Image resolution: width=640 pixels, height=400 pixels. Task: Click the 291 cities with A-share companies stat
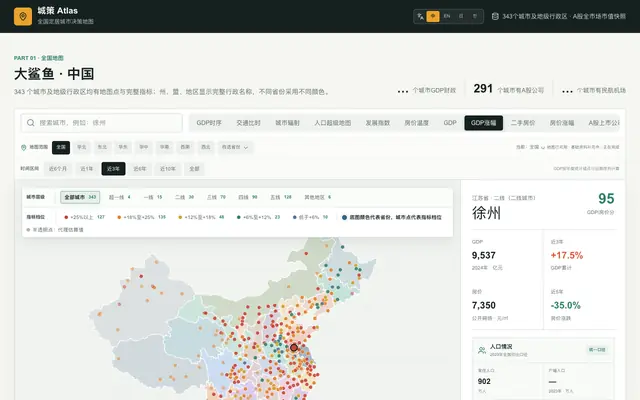[x=509, y=89]
